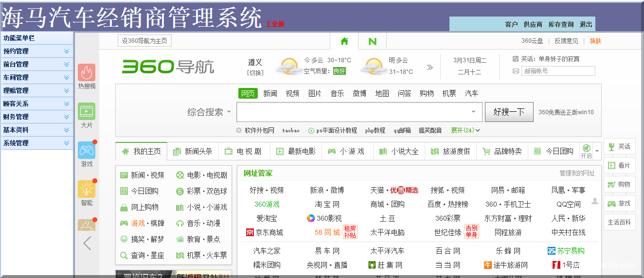Click the 购物 cart icon on right
The height and width of the screenshot is (278, 644).
click(x=619, y=184)
